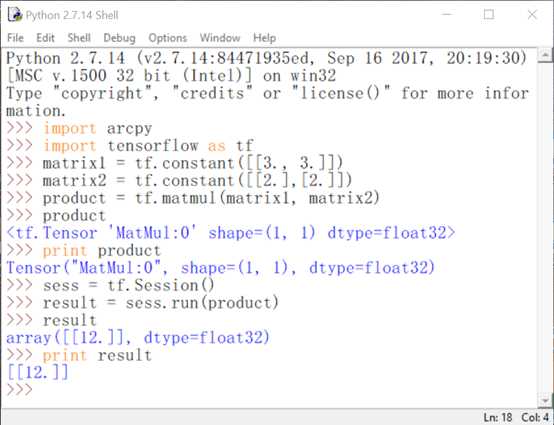Click the Python IDLE icon in title bar
Image resolution: width=554 pixels, height=425 pixels.
[x=14, y=15]
